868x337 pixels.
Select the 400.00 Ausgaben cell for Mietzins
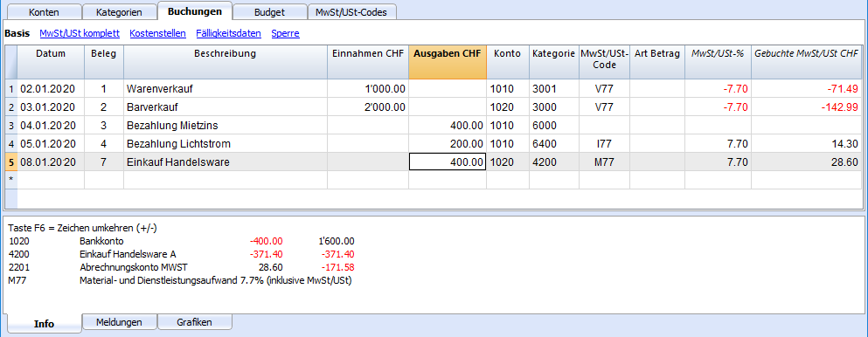tap(448, 125)
